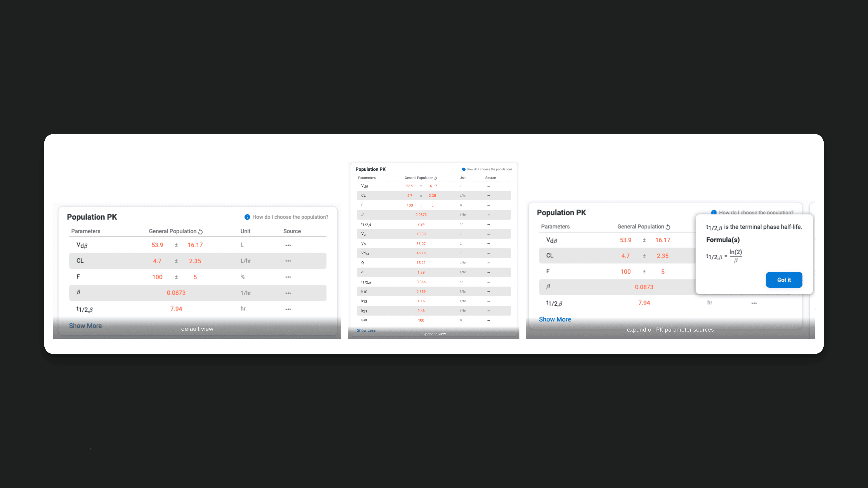This screenshot has width=868, height=488.
Task: Click blue info icon in default view panel
Action: (x=247, y=217)
